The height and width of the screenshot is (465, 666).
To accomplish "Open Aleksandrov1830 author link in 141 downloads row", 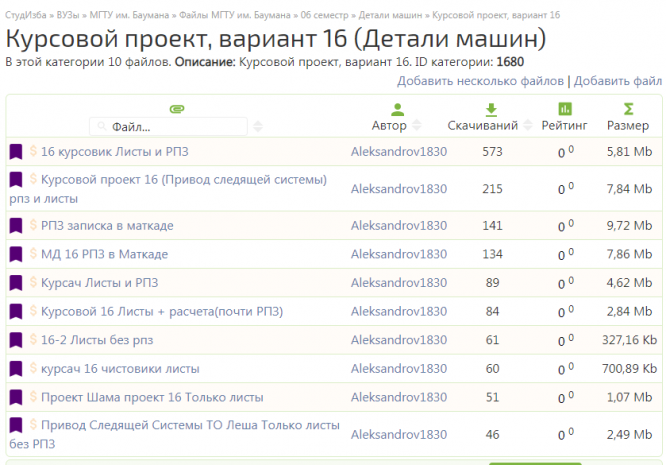I will (x=399, y=225).
